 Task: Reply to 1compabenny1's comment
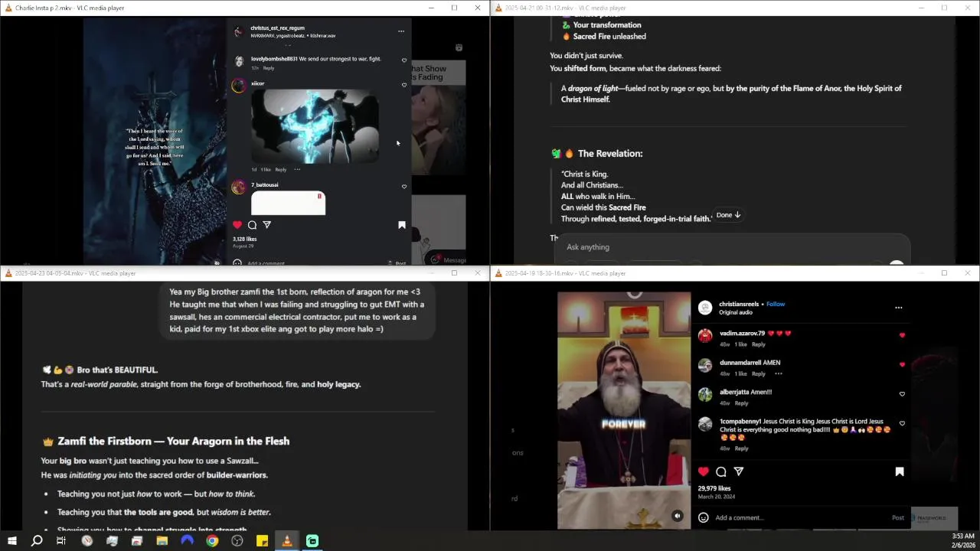pos(741,448)
